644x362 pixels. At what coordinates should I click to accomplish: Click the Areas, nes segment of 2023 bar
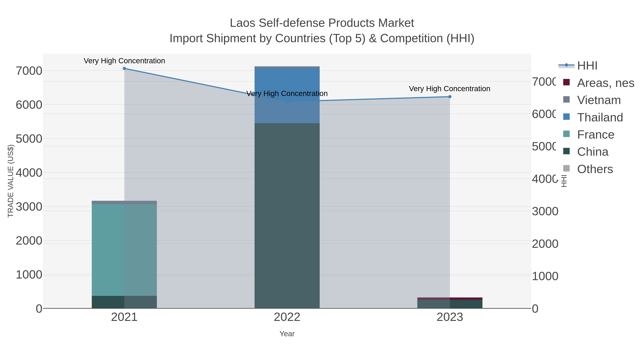point(450,299)
